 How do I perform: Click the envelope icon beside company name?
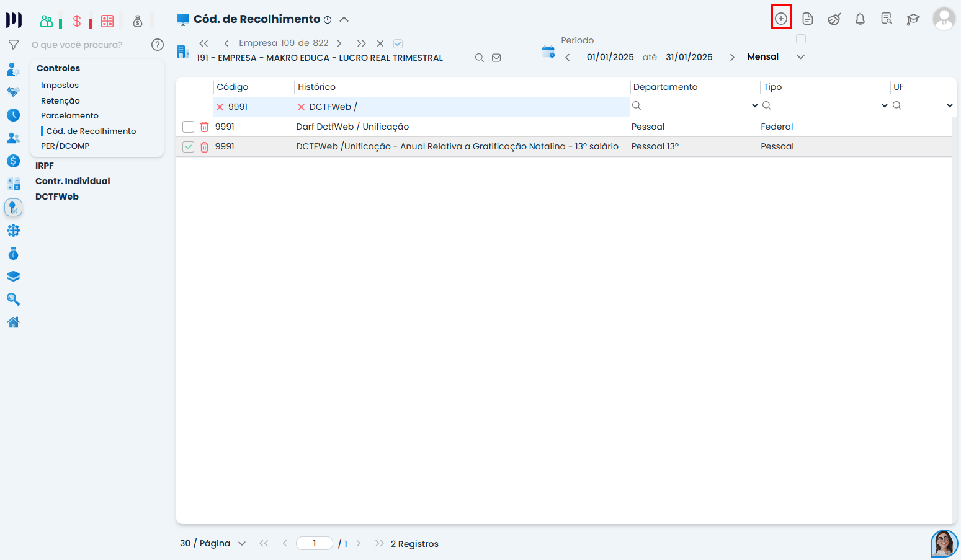point(496,58)
